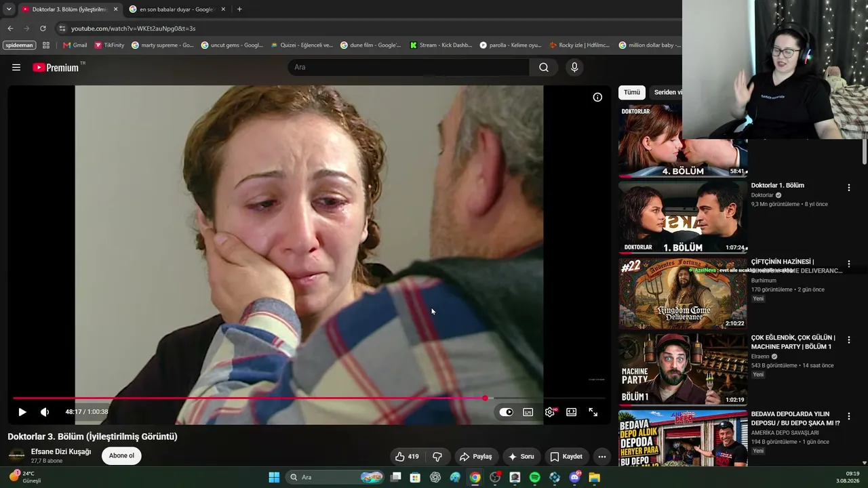
Task: Close the Doktorlar 3. Bölüm tab
Action: 115,9
